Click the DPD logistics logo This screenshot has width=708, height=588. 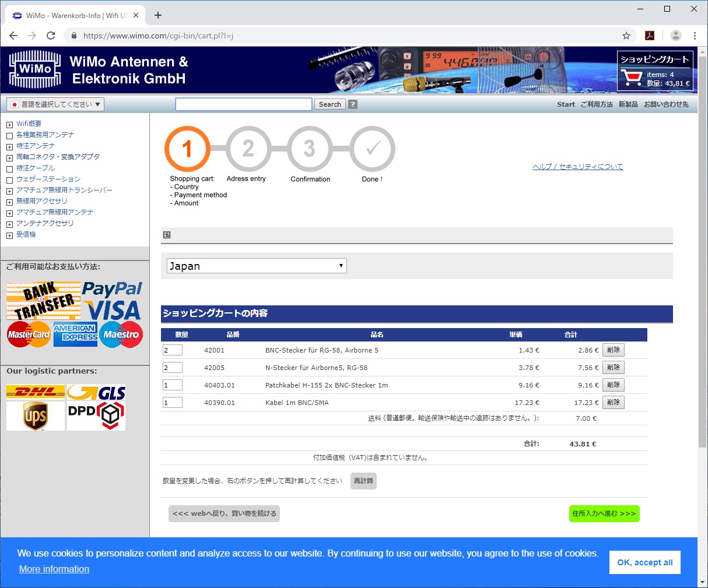(96, 416)
